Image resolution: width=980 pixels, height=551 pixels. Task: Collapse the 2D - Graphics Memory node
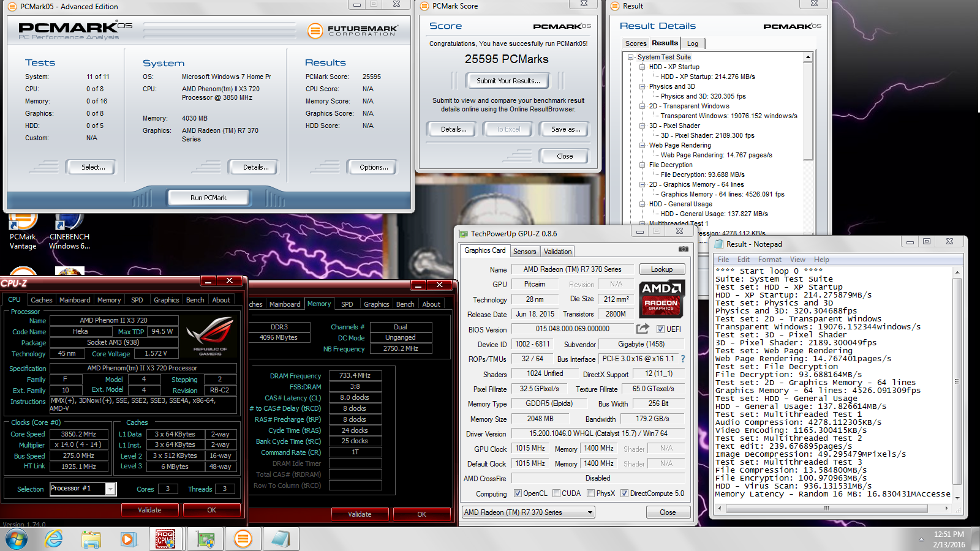pyautogui.click(x=643, y=184)
